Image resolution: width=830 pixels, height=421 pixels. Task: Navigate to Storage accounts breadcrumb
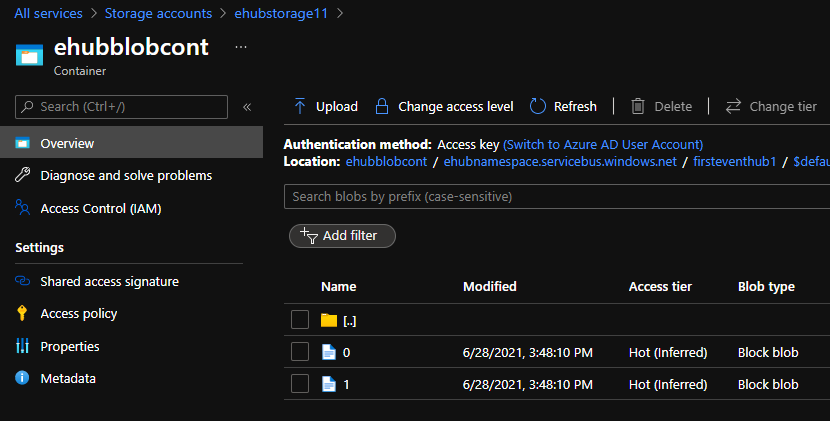[158, 14]
